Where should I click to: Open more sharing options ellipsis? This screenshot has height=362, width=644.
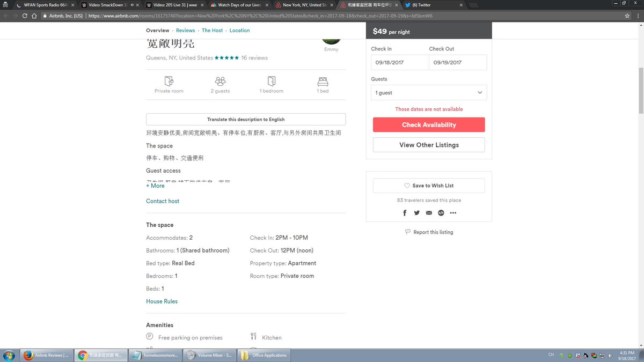[x=453, y=213]
